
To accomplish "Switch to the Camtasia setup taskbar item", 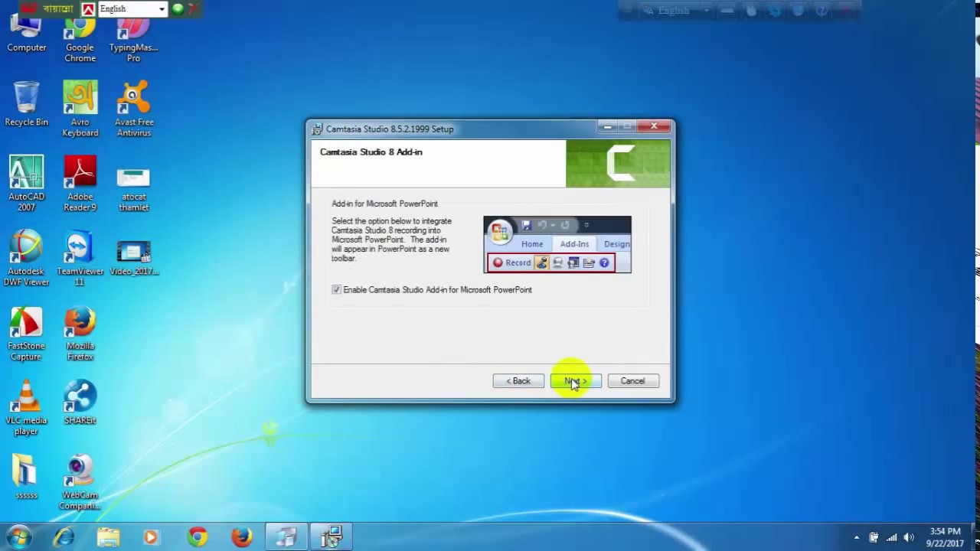I will (x=330, y=537).
